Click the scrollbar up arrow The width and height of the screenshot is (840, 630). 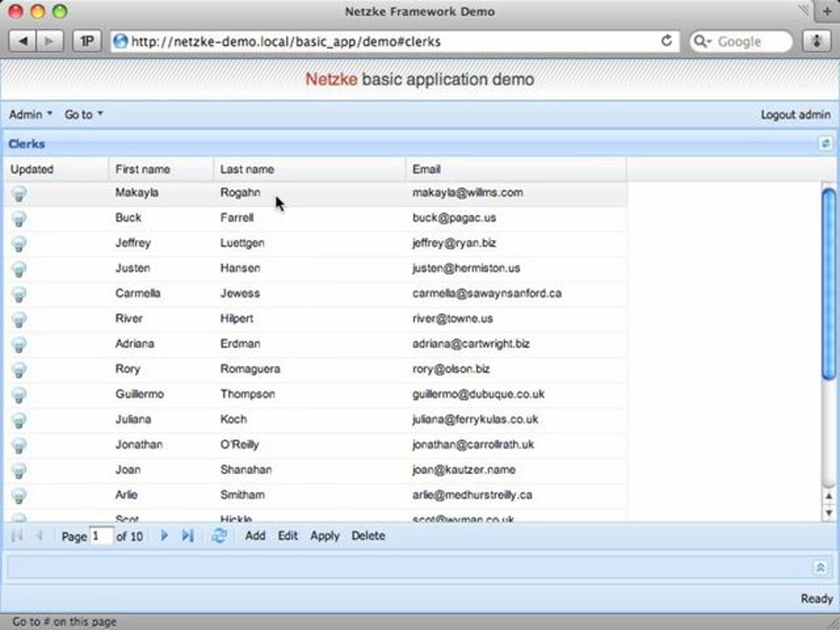click(828, 496)
